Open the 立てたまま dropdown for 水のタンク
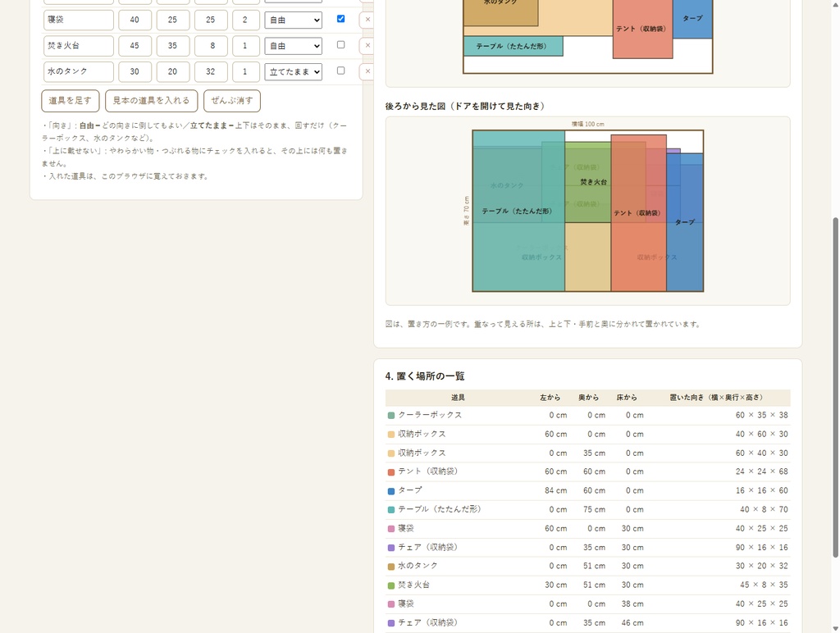This screenshot has height=633, width=840. tap(293, 72)
